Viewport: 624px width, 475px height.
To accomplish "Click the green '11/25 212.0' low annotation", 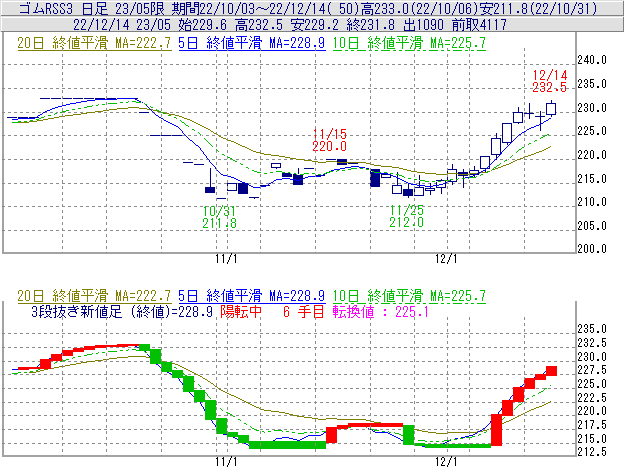I will 406,216.
